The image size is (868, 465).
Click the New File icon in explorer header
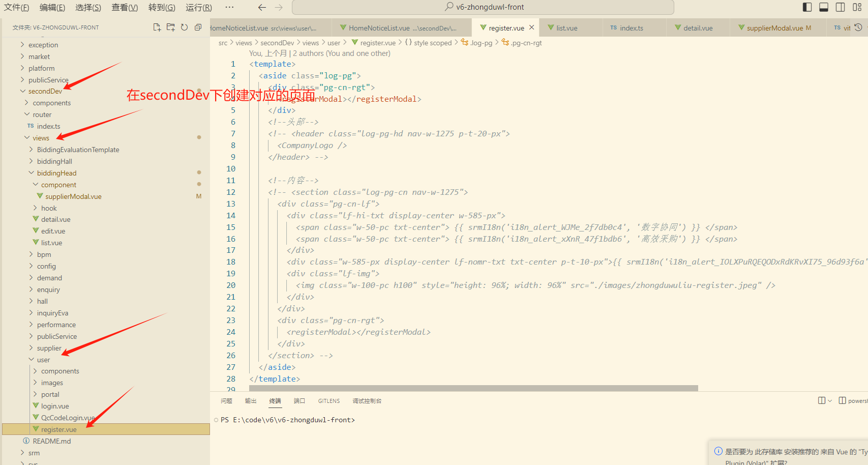click(157, 27)
